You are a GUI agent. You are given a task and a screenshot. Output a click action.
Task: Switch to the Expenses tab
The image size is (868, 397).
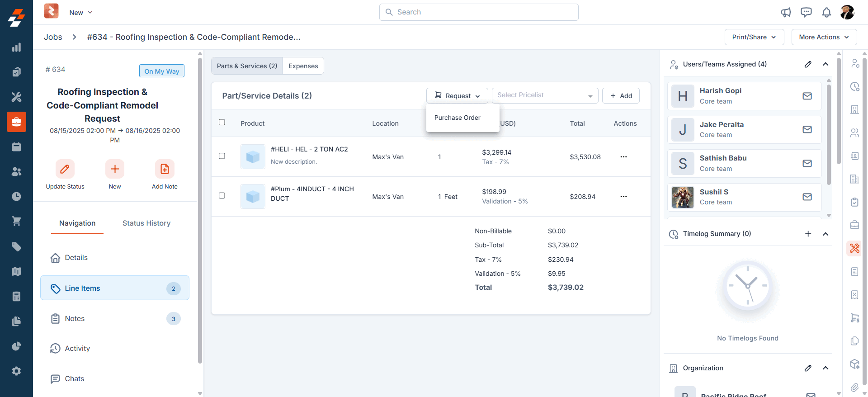tap(303, 66)
